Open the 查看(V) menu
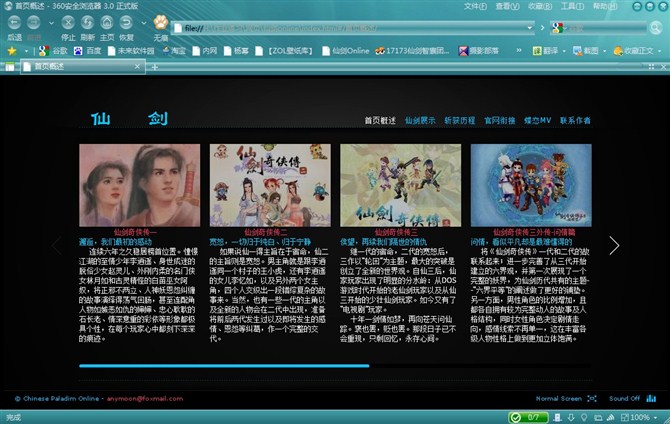 pyautogui.click(x=507, y=6)
